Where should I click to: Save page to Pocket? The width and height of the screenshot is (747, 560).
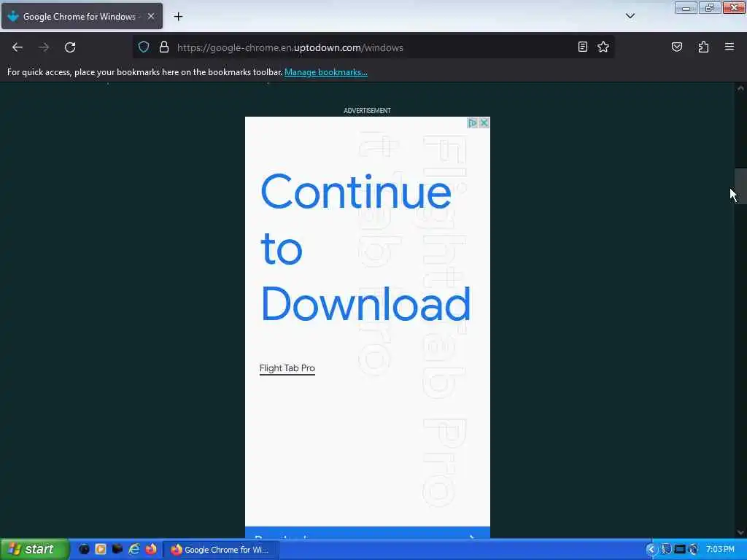pyautogui.click(x=676, y=47)
